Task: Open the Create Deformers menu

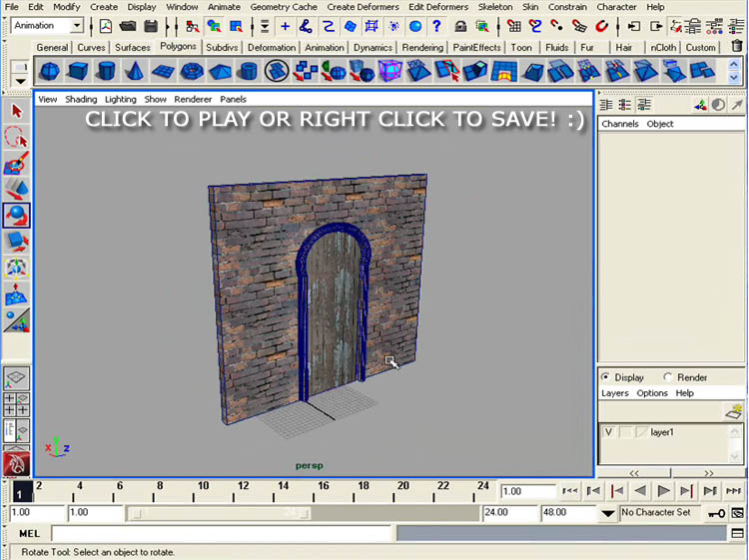Action: [362, 7]
